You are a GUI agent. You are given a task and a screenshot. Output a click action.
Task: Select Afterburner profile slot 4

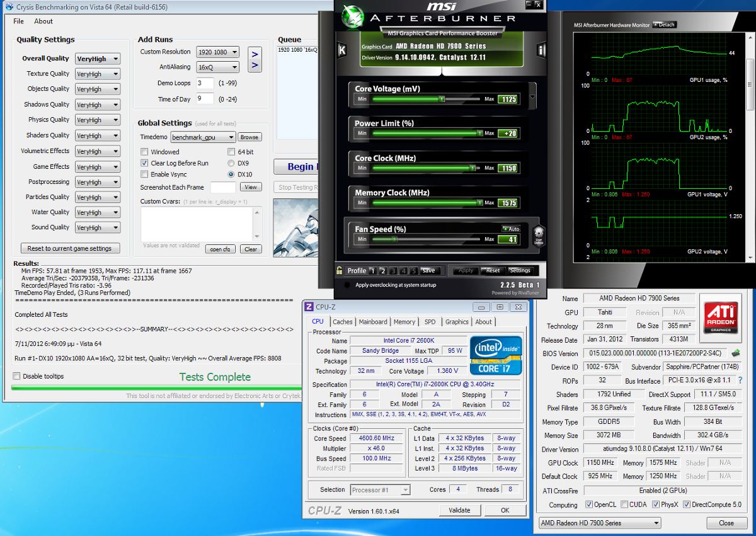click(403, 271)
